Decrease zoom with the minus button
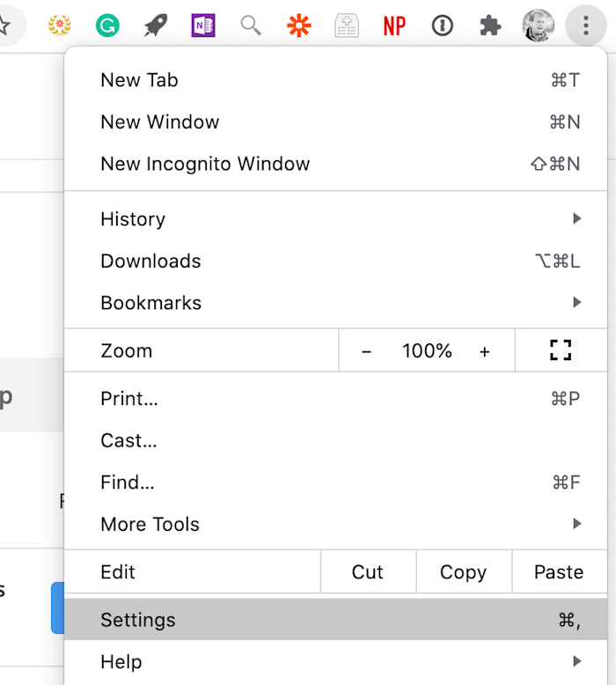This screenshot has height=685, width=616. [367, 351]
